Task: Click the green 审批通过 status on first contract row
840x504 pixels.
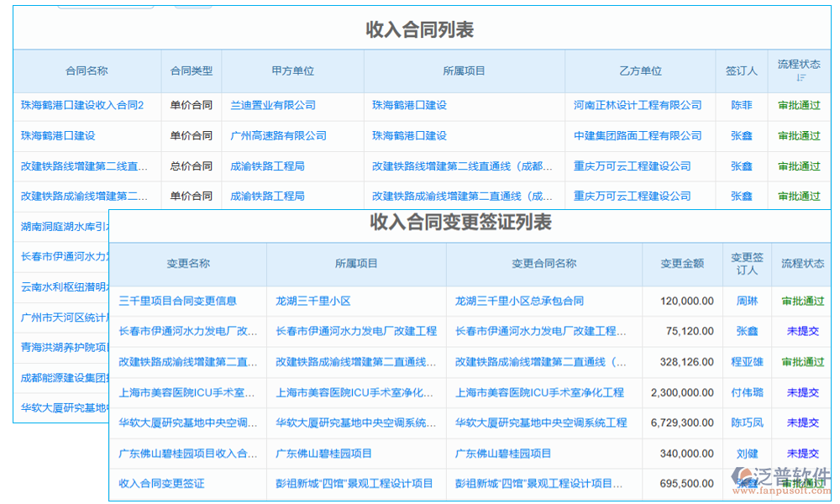Action: click(x=799, y=105)
